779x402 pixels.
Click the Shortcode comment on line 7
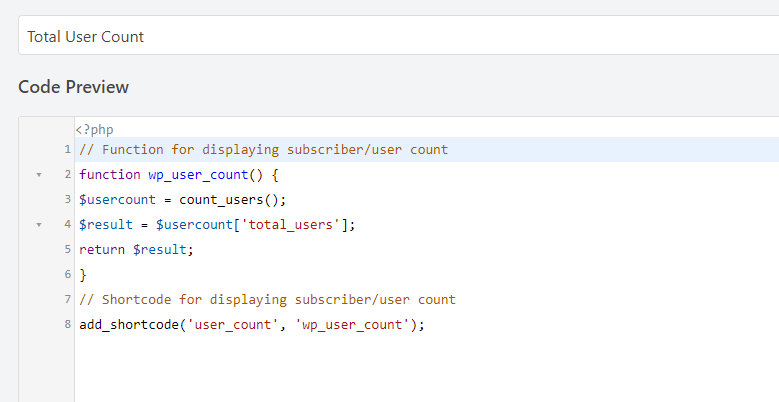pyautogui.click(x=267, y=300)
